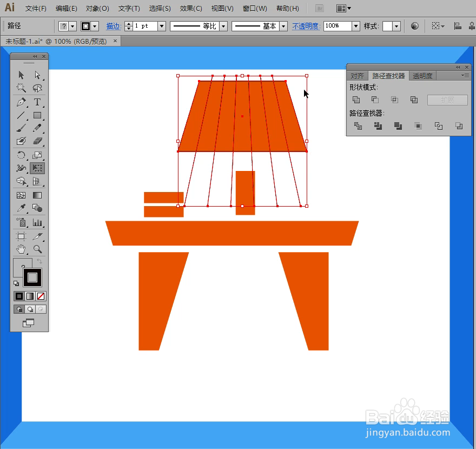Open fill color dropdown in control bar
The width and height of the screenshot is (476, 449).
pyautogui.click(x=72, y=26)
